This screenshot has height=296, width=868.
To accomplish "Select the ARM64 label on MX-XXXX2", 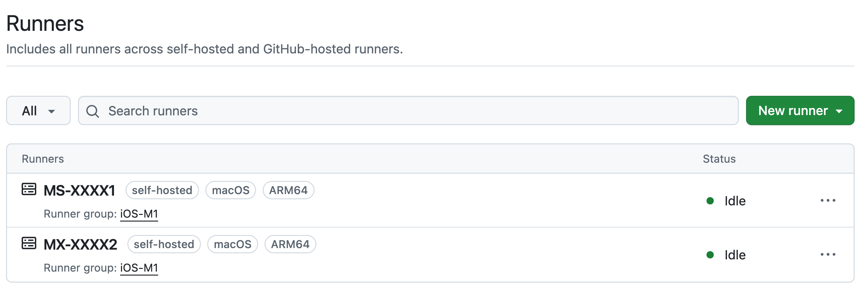I will (290, 244).
